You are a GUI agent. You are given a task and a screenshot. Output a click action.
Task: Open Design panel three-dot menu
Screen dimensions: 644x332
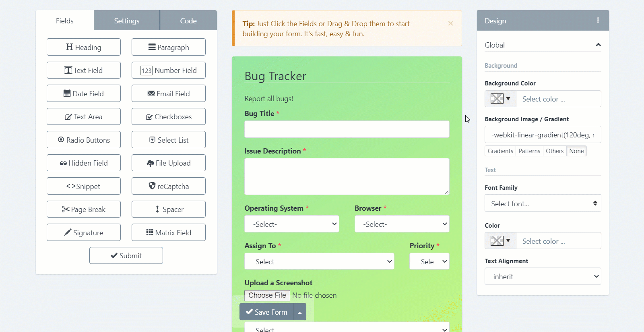click(598, 20)
